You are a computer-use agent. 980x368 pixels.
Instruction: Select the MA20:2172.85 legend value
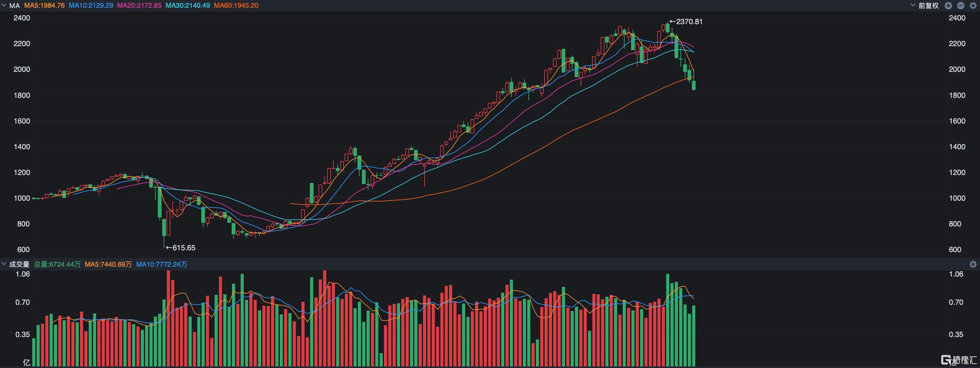click(139, 6)
